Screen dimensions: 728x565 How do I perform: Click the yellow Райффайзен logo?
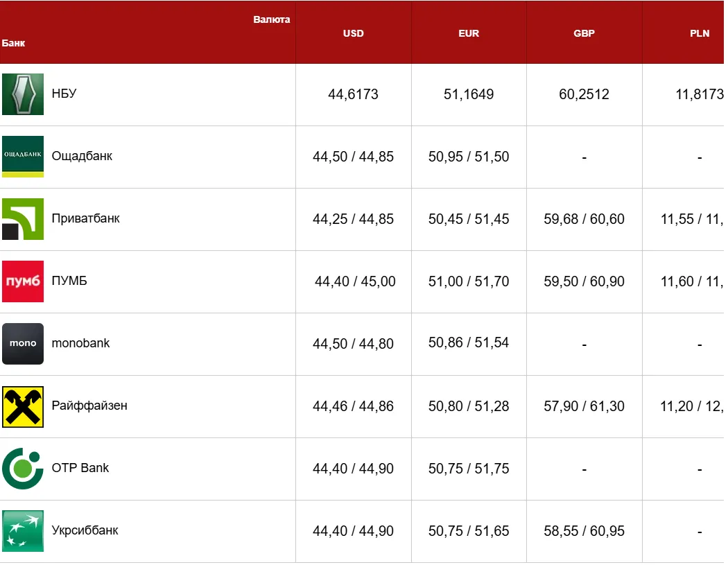pos(23,406)
